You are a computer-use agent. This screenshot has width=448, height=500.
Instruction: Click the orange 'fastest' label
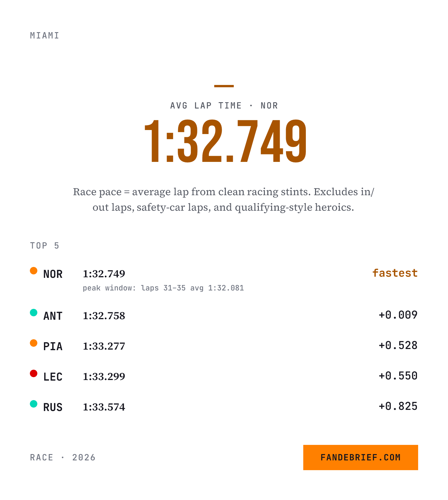(395, 273)
